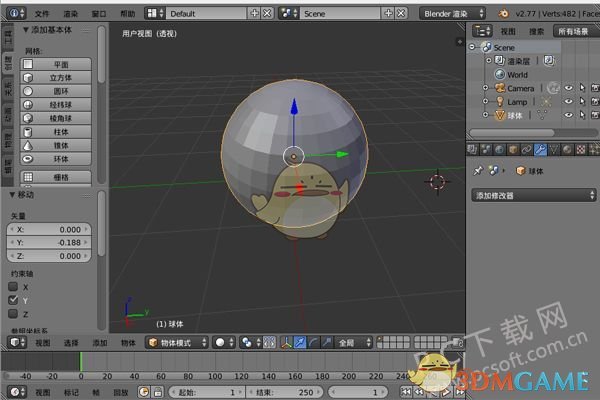The height and width of the screenshot is (400, 600).
Task: Toggle the auto keyframe record button
Action: [x=144, y=392]
